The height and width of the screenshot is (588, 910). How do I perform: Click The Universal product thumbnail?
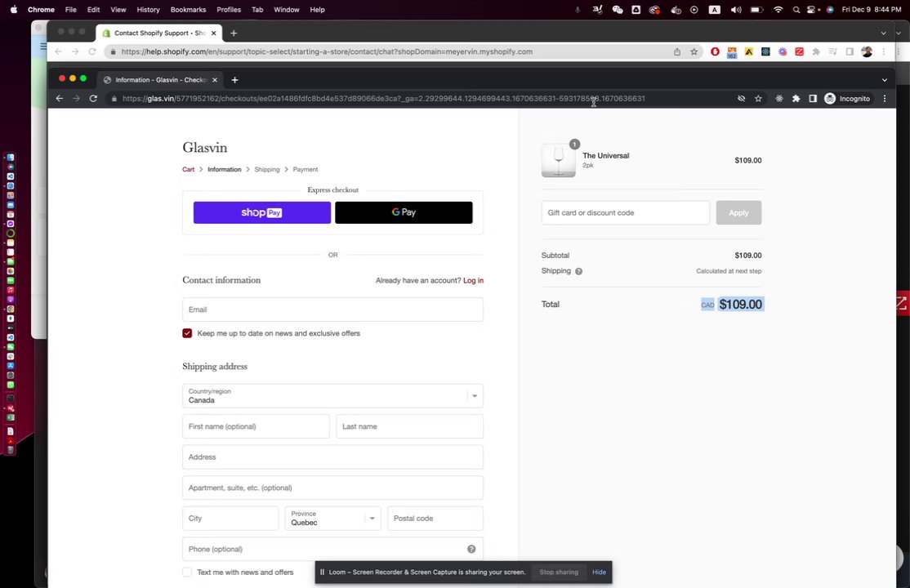click(558, 160)
